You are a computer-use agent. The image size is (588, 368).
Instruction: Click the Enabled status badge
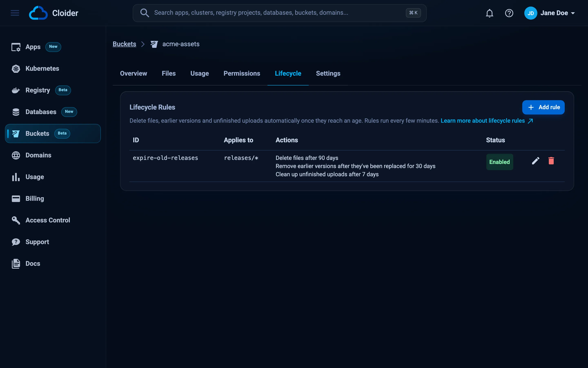tap(500, 162)
